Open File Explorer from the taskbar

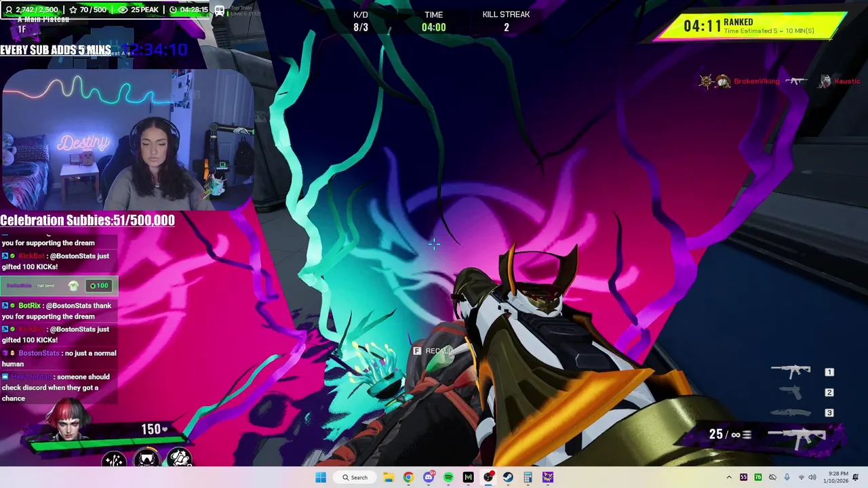tap(388, 477)
